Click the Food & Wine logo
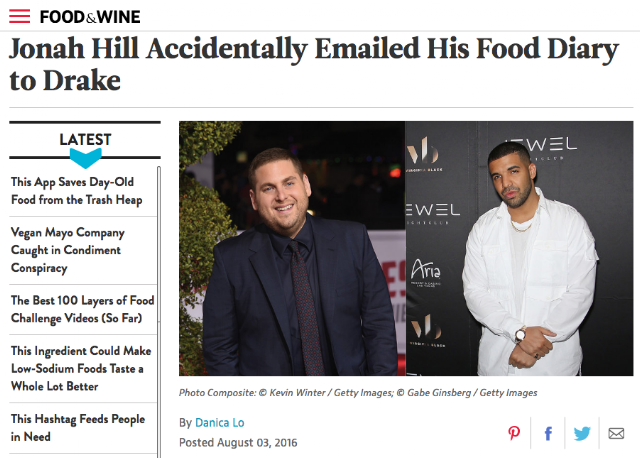The width and height of the screenshot is (640, 458). 90,17
